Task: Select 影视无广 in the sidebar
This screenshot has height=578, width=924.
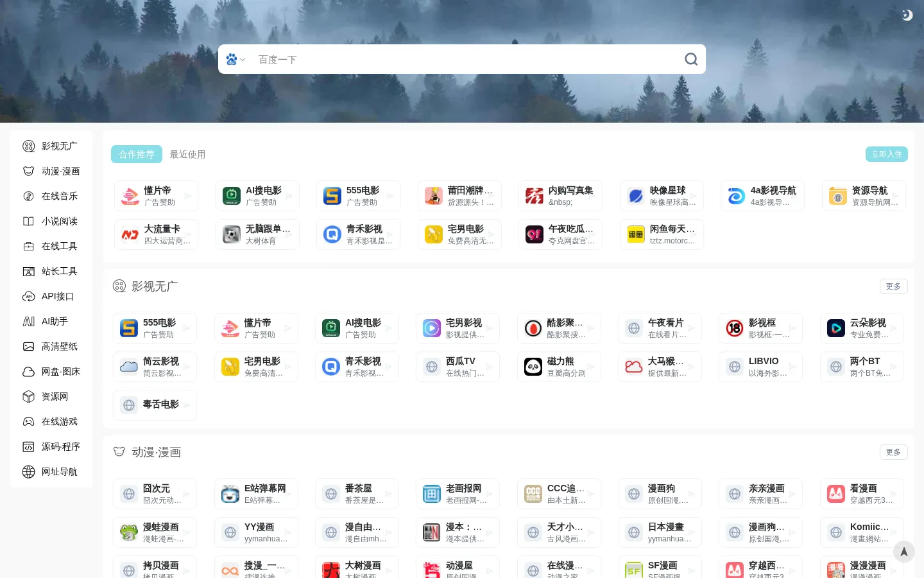Action: (51, 146)
